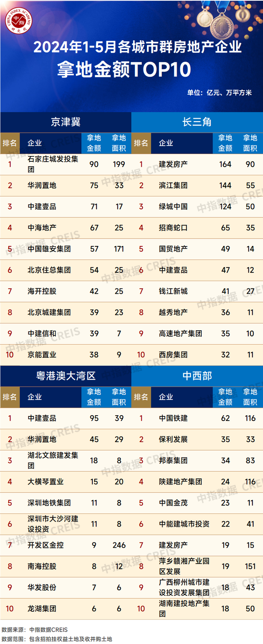Select the 粤港澳大湾区 region header

[66, 376]
